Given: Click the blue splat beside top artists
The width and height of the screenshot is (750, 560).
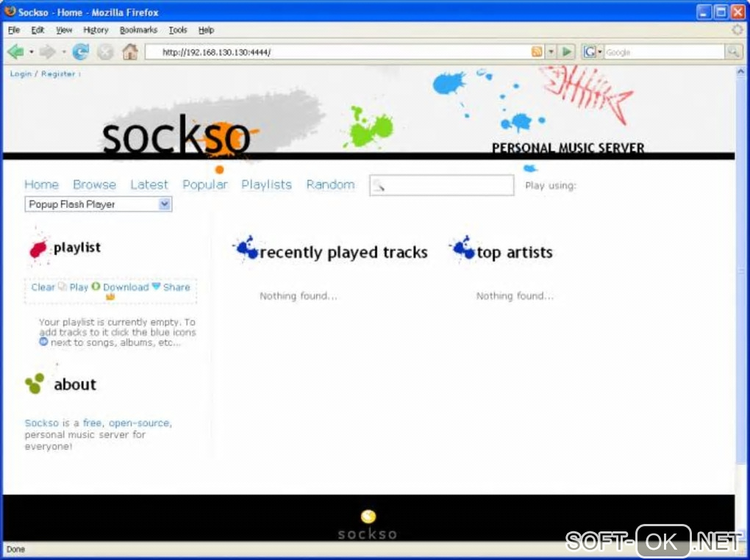Looking at the screenshot, I should [x=463, y=248].
